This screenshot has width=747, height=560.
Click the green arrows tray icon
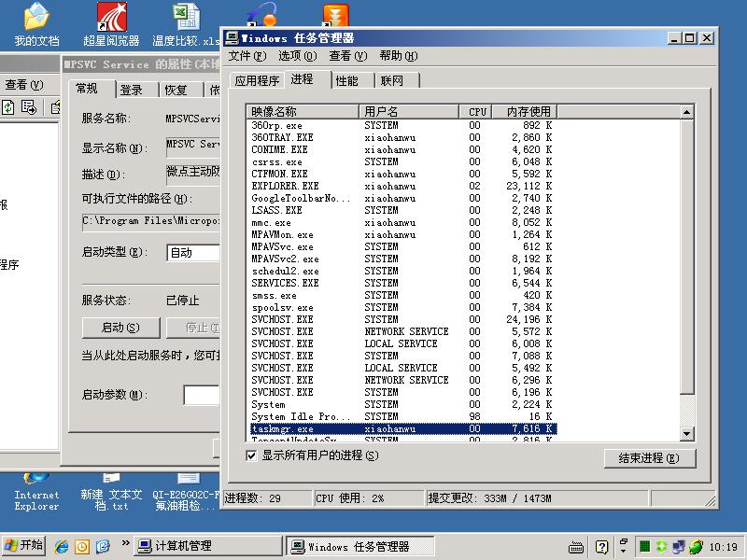[661, 546]
